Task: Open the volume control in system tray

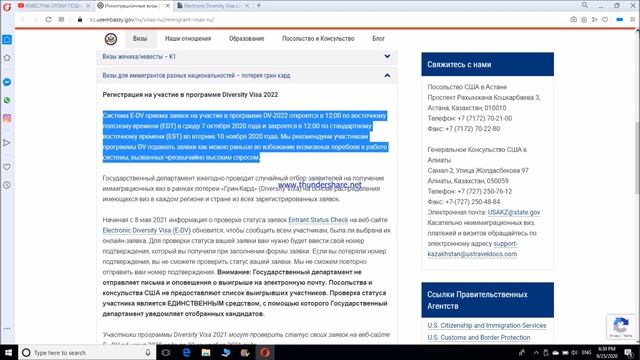Action: pyautogui.click(x=574, y=352)
